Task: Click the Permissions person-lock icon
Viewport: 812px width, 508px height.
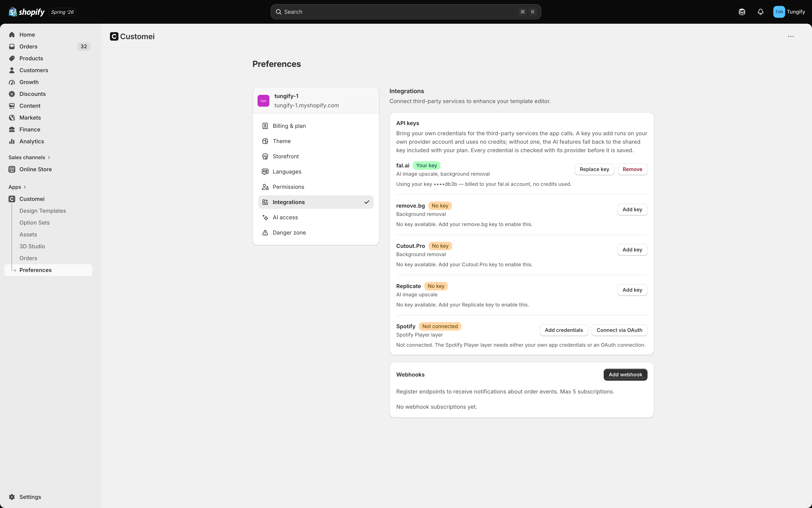Action: (265, 187)
